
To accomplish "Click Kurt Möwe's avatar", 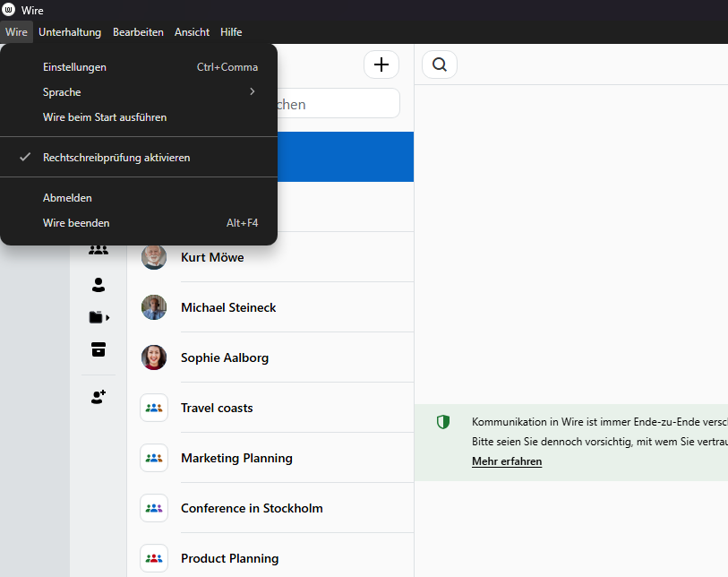I will pyautogui.click(x=154, y=257).
